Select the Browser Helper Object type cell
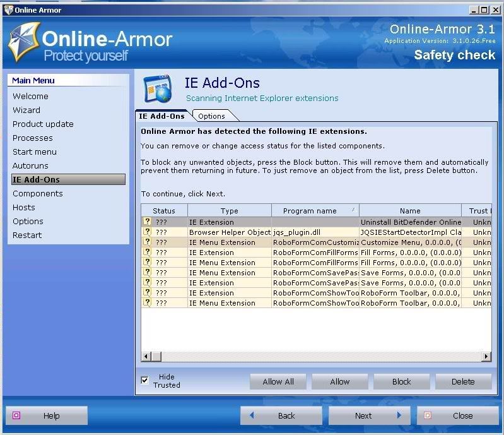Image resolution: width=504 pixels, height=435 pixels. tap(230, 232)
